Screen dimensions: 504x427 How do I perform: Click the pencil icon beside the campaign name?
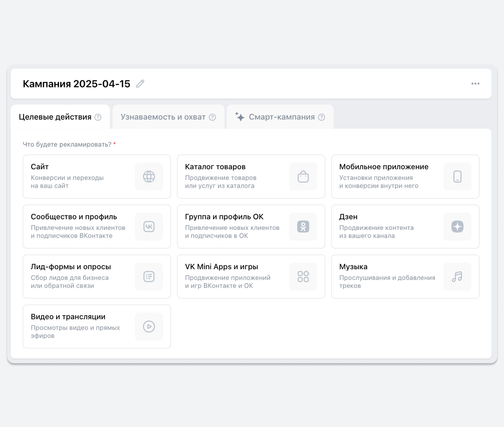pos(140,84)
